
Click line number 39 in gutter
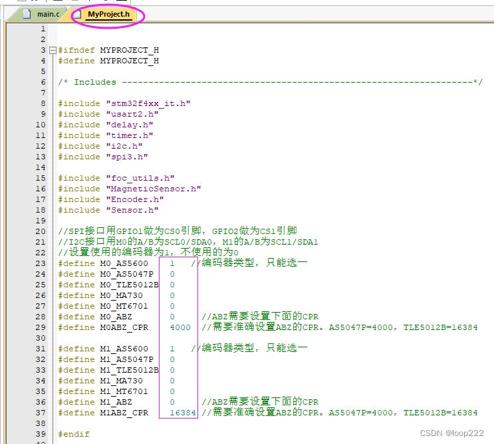coord(41,434)
